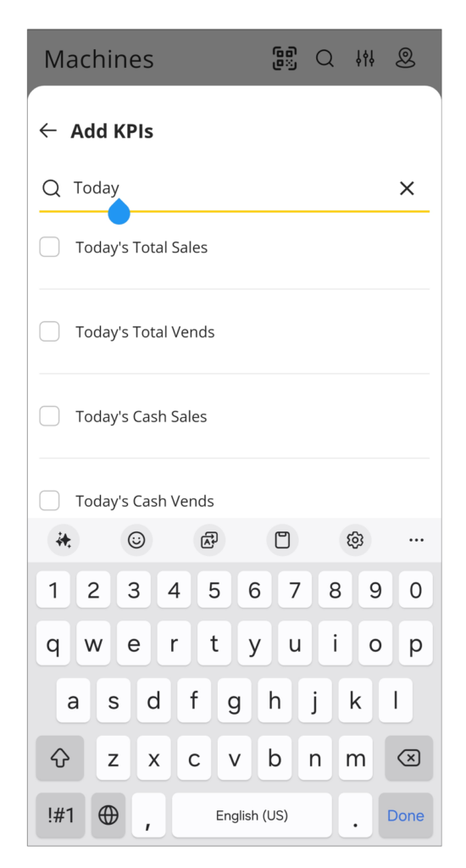Tap the Done key on keyboard
Viewport: 466px width, 868px height.
pyautogui.click(x=406, y=815)
